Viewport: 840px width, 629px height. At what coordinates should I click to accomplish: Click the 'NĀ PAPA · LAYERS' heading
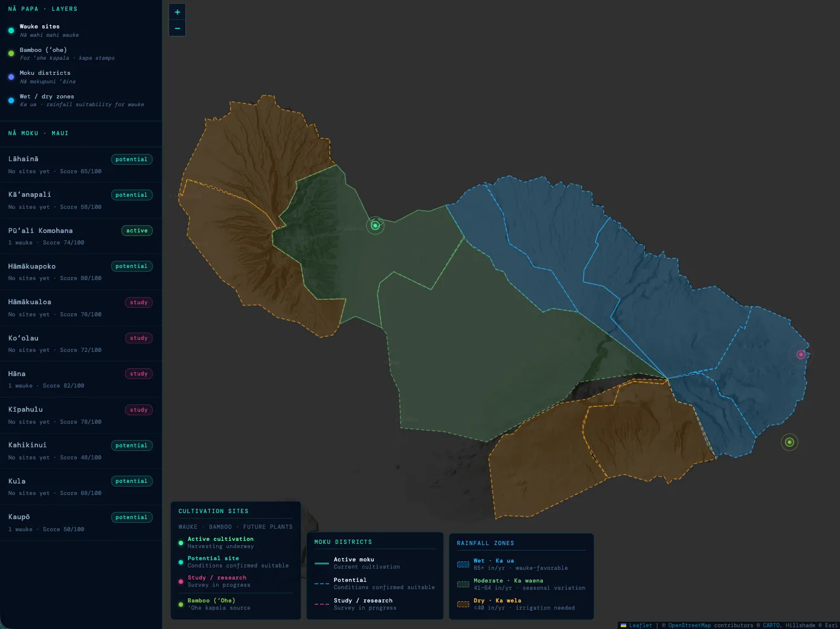pos(43,9)
